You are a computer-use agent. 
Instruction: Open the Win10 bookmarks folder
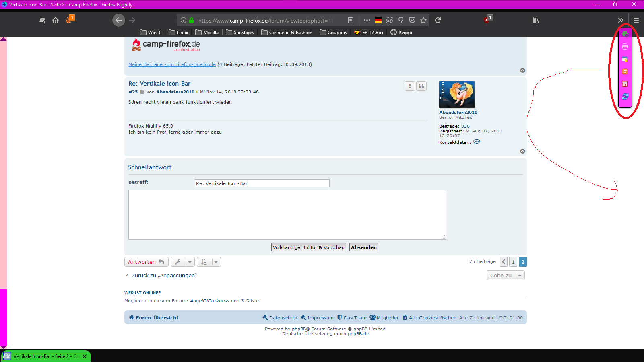151,33
